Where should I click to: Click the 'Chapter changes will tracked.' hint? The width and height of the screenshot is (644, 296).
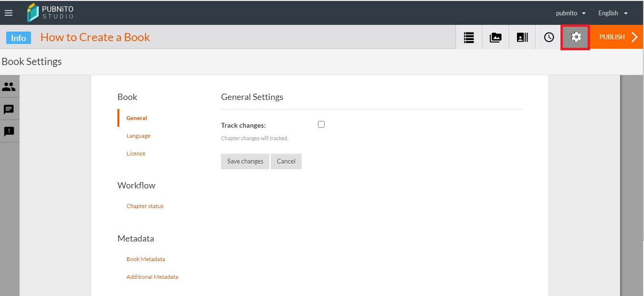click(254, 138)
